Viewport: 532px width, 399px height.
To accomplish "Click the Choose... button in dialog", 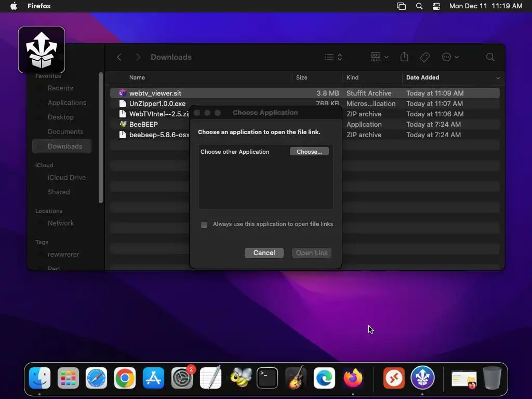I will (x=309, y=152).
